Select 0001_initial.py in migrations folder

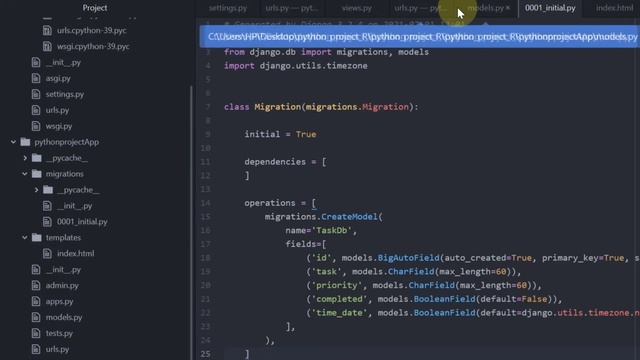tap(82, 222)
